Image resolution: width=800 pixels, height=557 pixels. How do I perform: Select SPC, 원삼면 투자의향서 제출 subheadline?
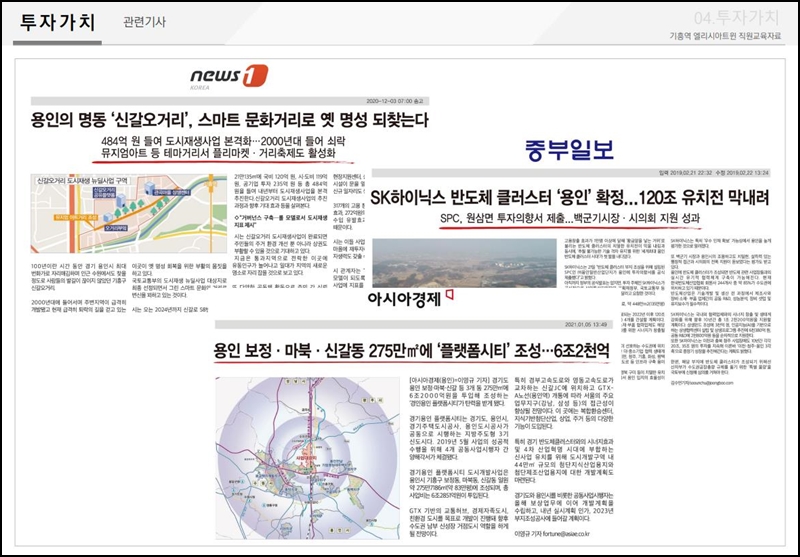(570, 219)
